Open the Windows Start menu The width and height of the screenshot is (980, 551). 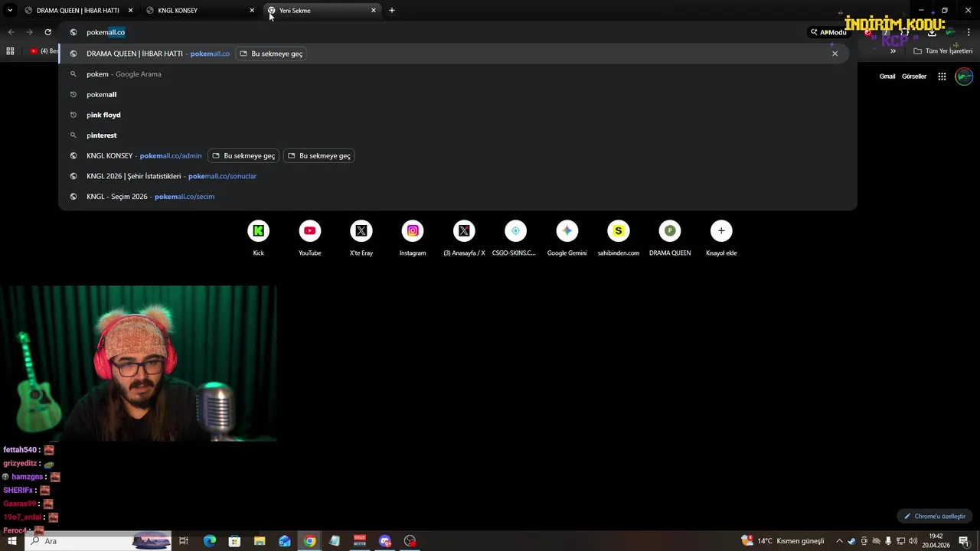point(11,541)
